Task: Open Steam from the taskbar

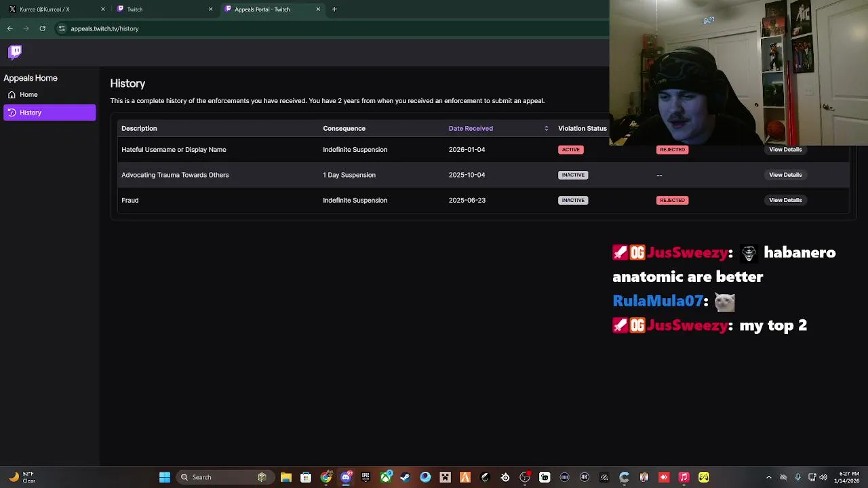Action: [x=405, y=477]
